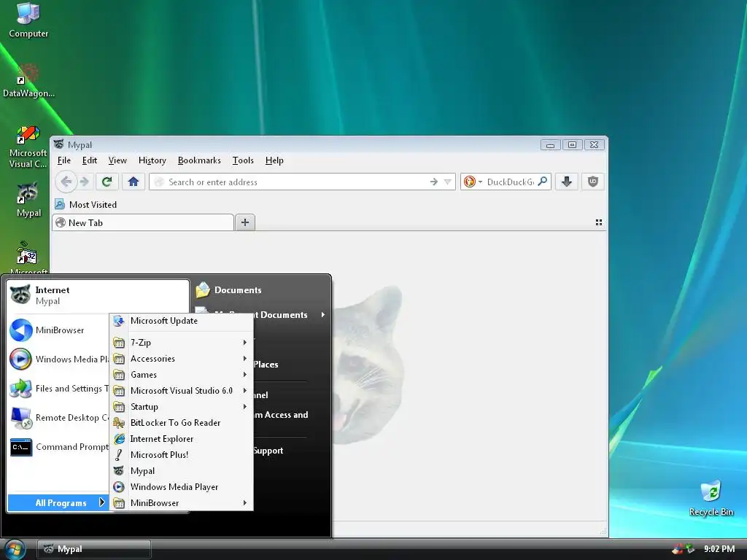This screenshot has height=560, width=747.
Task: Click the All Programs button
Action: tap(58, 503)
